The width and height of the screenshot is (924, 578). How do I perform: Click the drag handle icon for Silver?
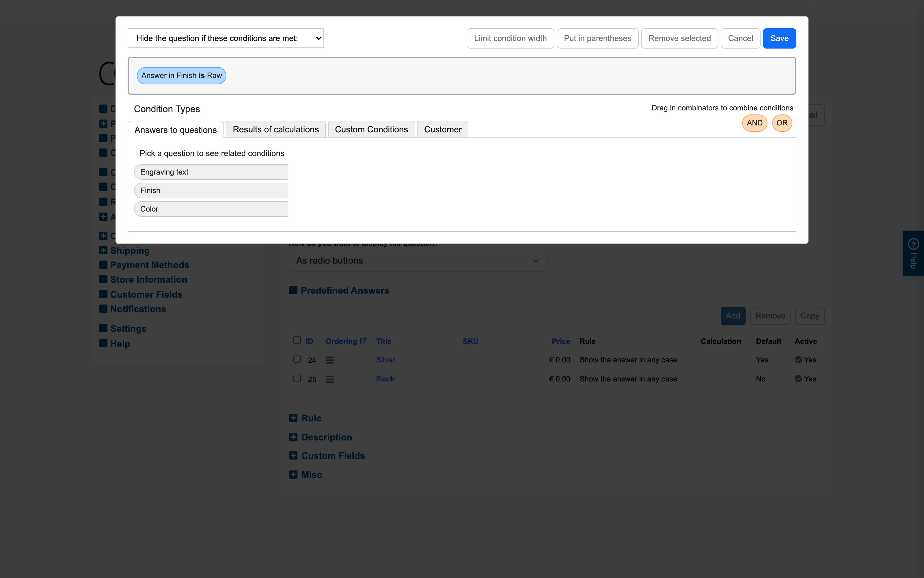tap(329, 360)
